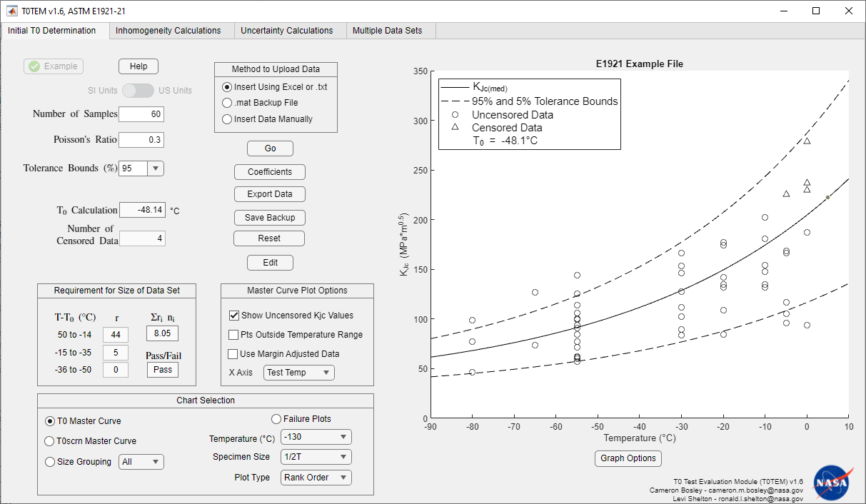Click the MATLAB app icon in title bar
The image size is (866, 504).
point(12,11)
